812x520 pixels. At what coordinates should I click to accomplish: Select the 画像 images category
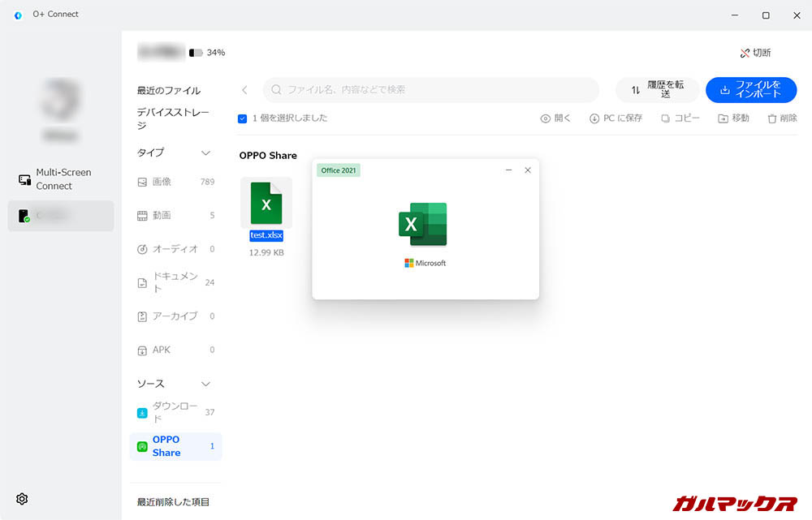pos(162,182)
